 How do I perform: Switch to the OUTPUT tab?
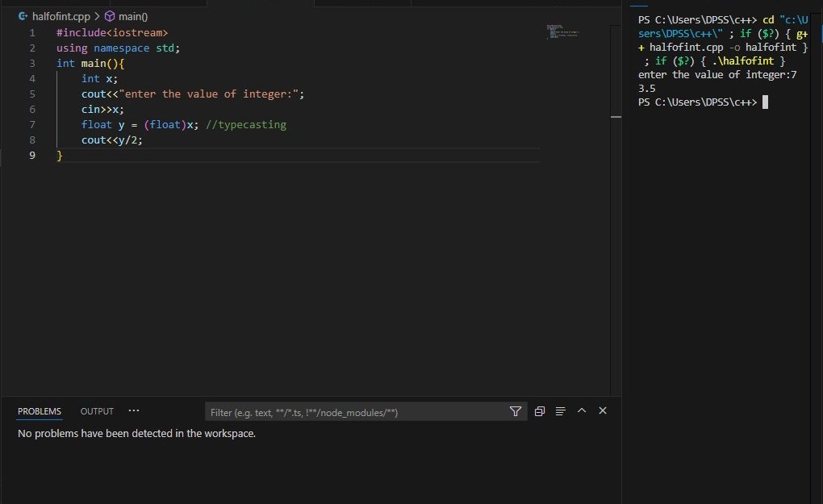[97, 411]
